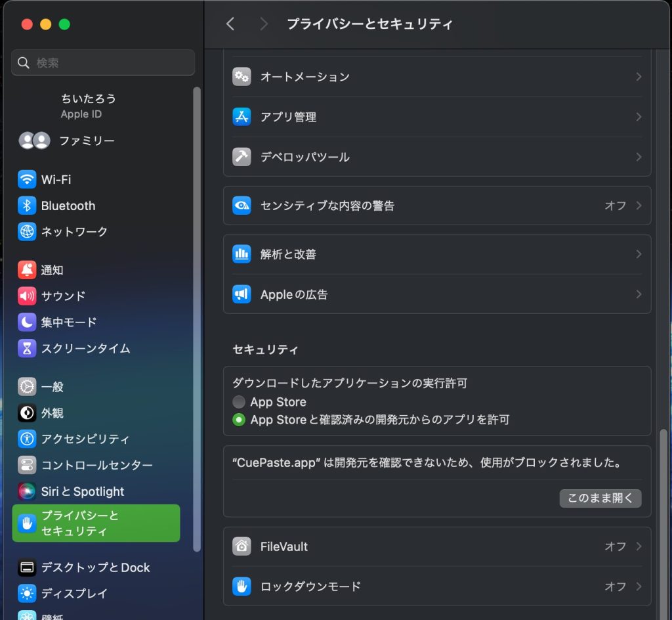The image size is (672, 620).
Task: Select the App Store only radio button
Action: pyautogui.click(x=239, y=402)
